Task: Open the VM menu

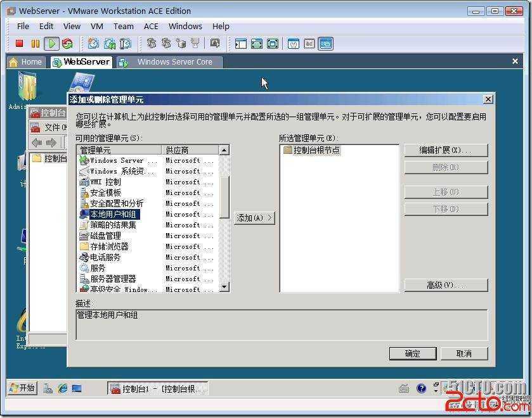Action: (x=97, y=26)
